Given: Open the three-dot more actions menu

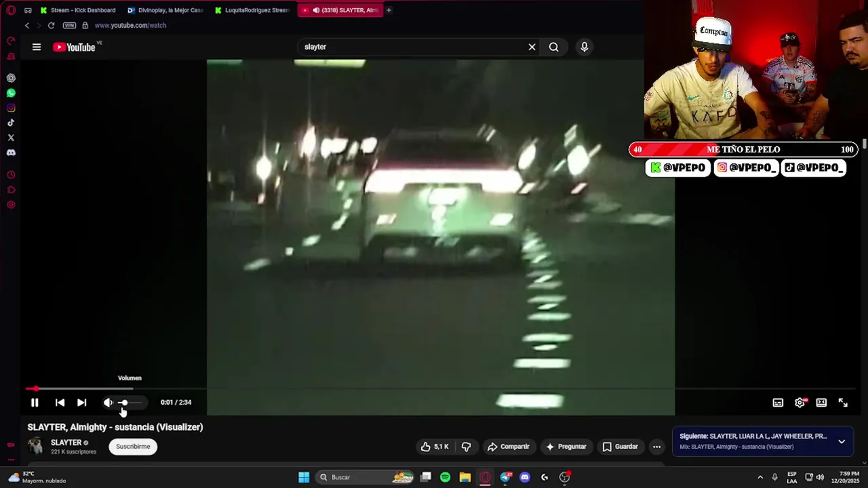Looking at the screenshot, I should point(656,447).
